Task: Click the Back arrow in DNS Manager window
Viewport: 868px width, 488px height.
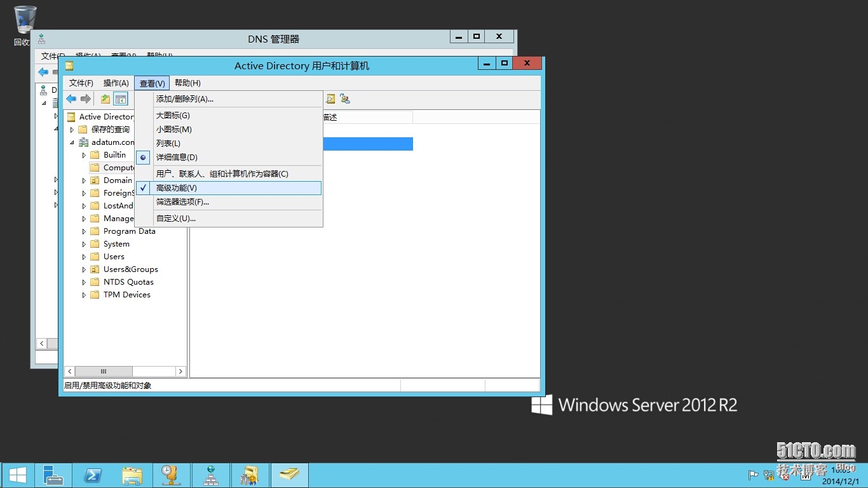Action: click(x=43, y=72)
